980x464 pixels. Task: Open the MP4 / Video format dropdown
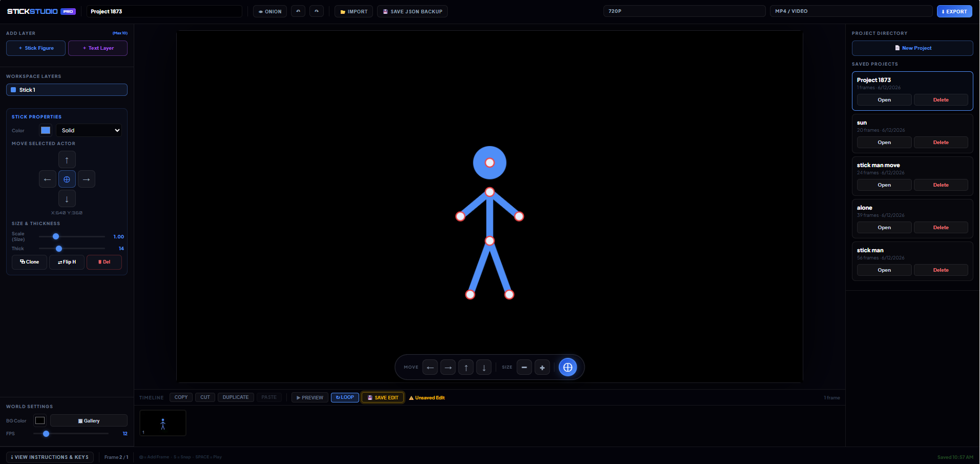851,11
